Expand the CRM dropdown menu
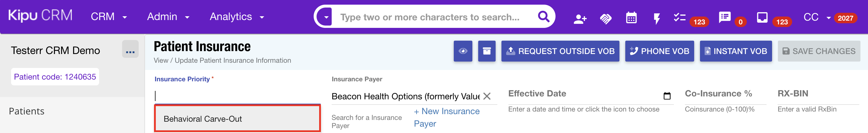This screenshot has width=868, height=133. [x=108, y=17]
